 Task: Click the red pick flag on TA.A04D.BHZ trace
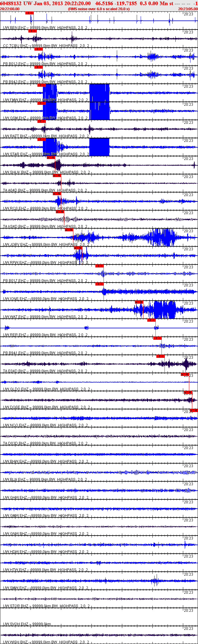coord(57,176)
